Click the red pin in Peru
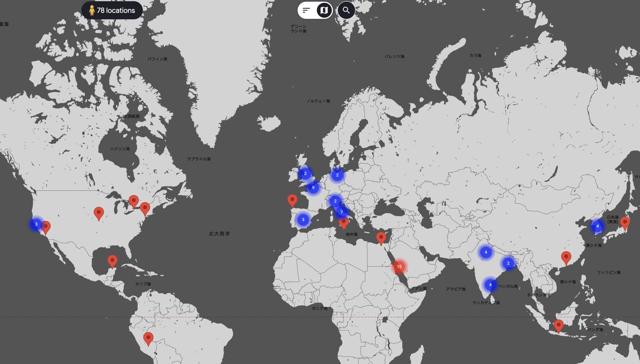The image size is (640, 364). tap(148, 338)
